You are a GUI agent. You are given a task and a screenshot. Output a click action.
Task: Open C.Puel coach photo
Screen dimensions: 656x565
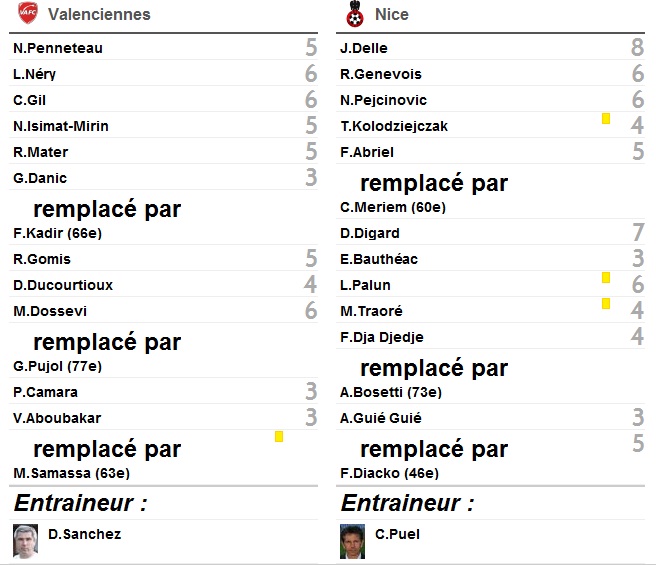point(352,541)
